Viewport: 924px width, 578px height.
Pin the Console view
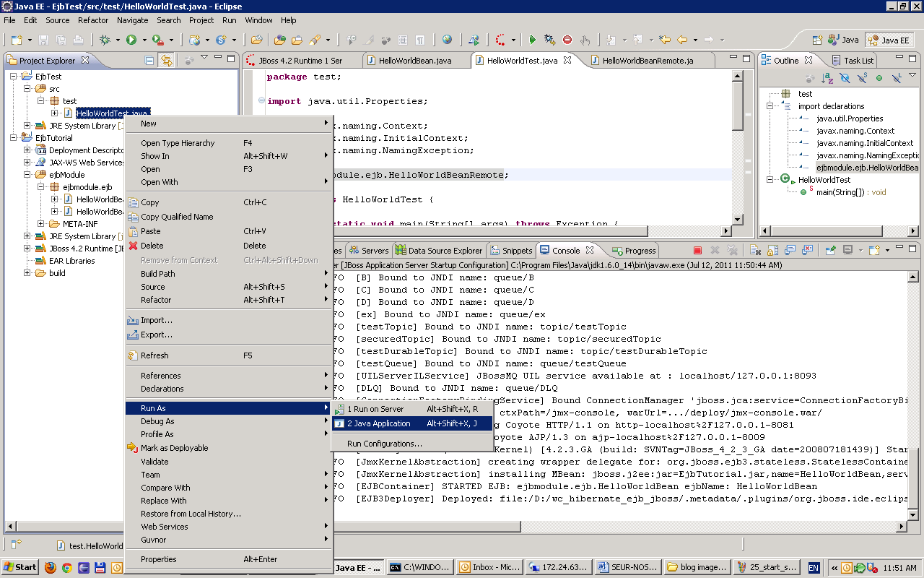[x=832, y=250]
